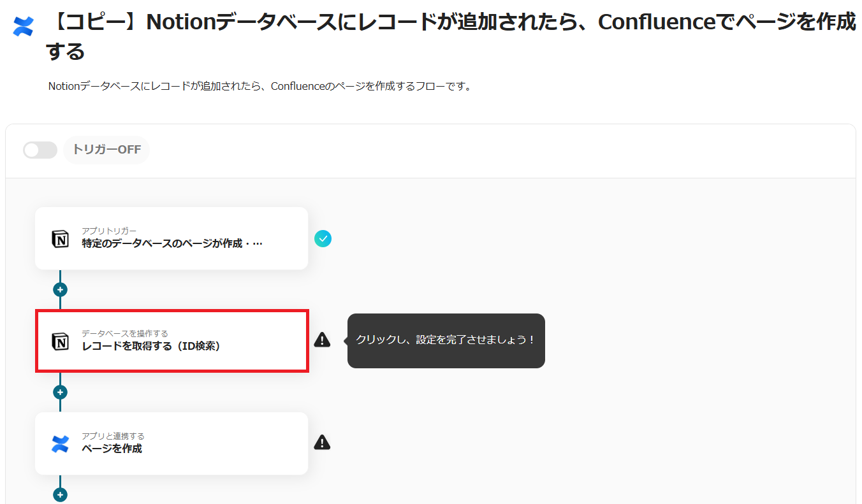
Task: Click the warning icon beside レコードを取得する
Action: 323,340
